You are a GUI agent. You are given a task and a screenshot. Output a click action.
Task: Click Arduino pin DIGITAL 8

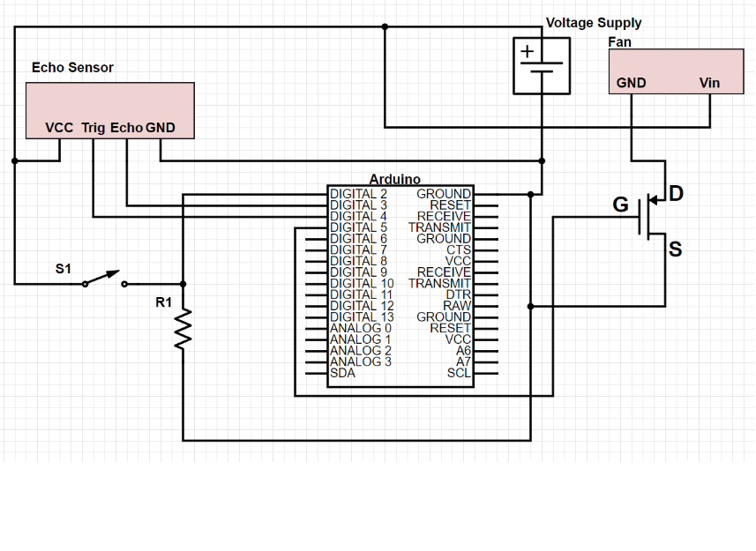(x=358, y=261)
